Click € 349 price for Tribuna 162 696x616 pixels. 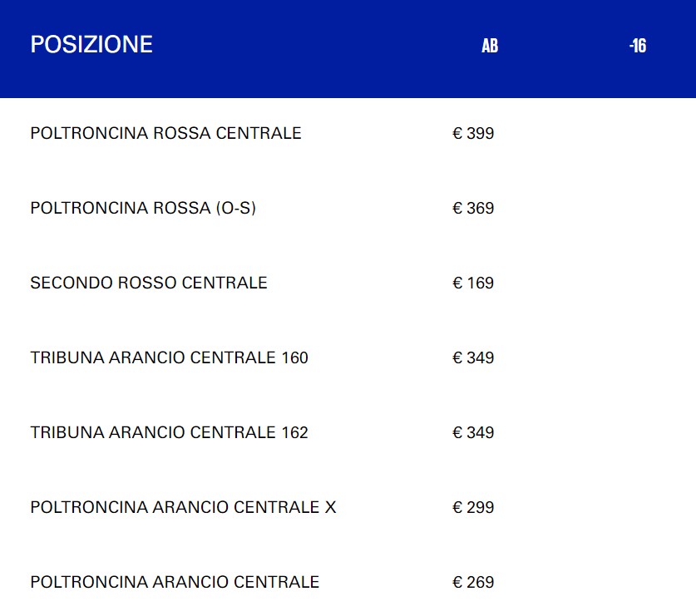tap(473, 432)
